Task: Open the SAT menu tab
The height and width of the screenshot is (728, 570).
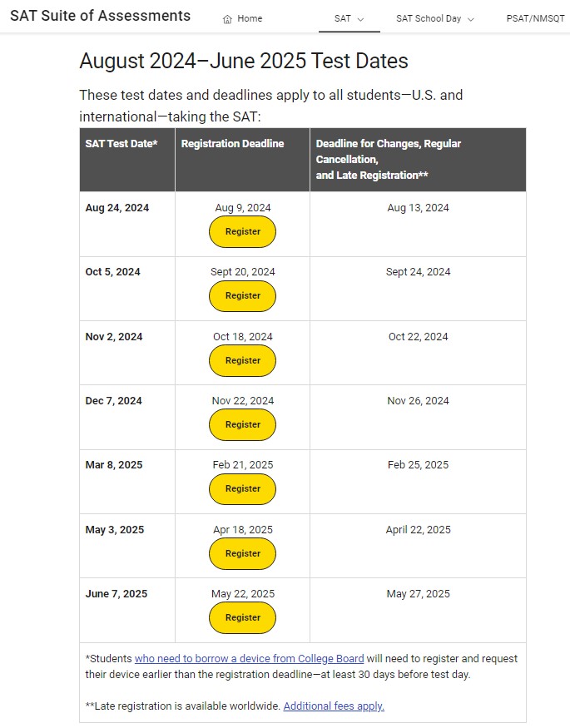Action: click(x=343, y=18)
